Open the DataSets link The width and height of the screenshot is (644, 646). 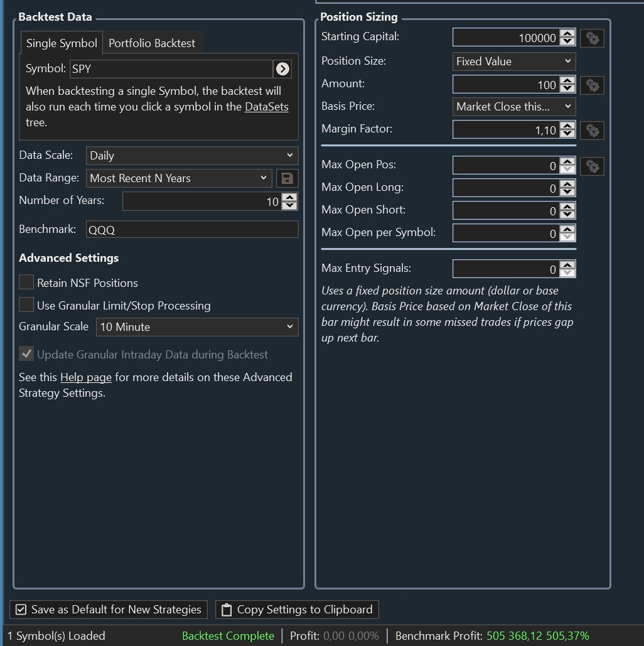[266, 107]
